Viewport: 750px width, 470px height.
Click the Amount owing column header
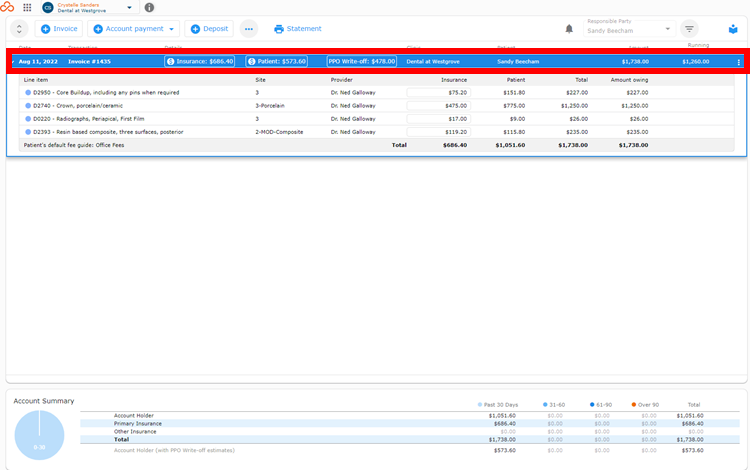(629, 80)
